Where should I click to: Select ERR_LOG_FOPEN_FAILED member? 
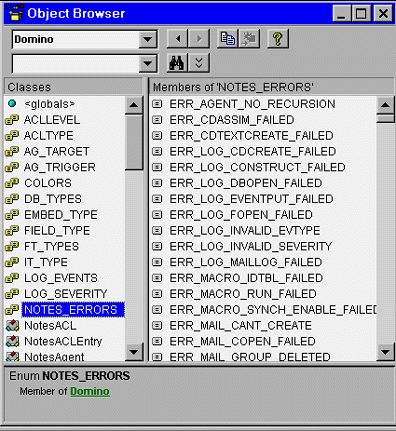click(x=241, y=215)
